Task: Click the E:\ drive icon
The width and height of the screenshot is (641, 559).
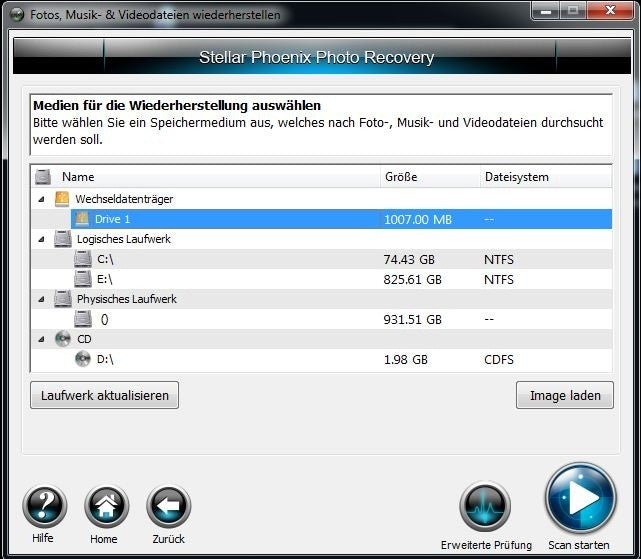Action: click(x=83, y=279)
